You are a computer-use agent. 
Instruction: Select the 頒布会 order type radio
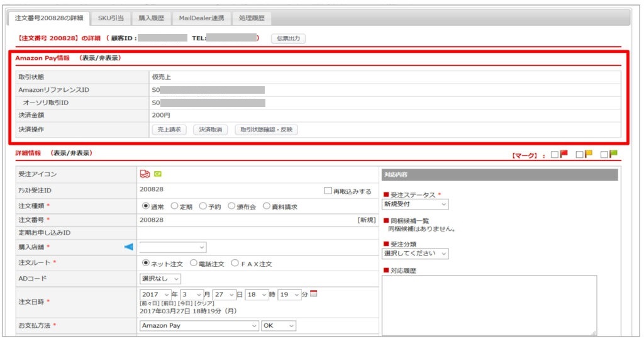(231, 206)
